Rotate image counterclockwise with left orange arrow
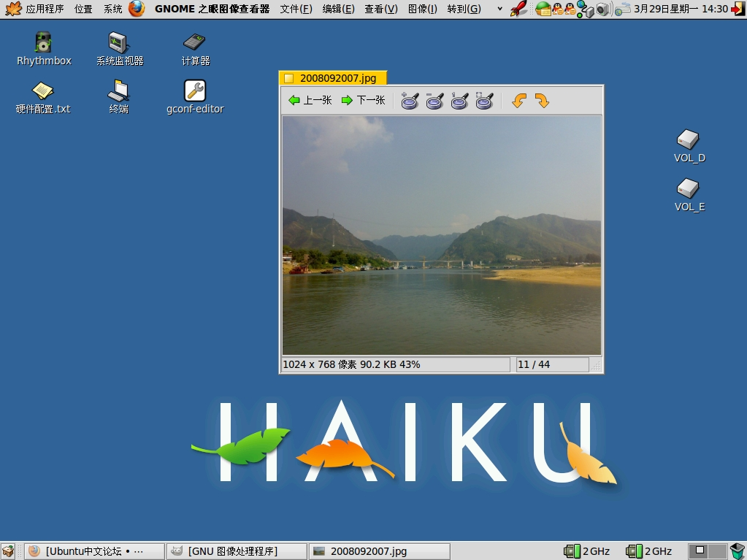 518,101
